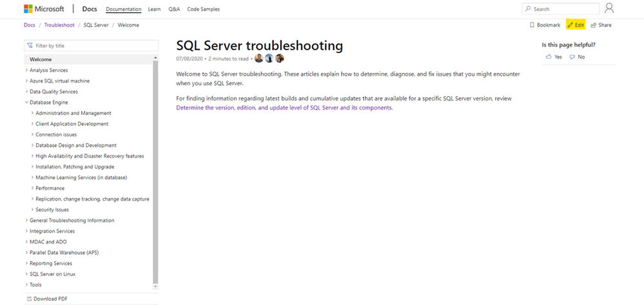Image resolution: width=644 pixels, height=307 pixels.
Task: Open first contributor avatar
Action: 259,58
